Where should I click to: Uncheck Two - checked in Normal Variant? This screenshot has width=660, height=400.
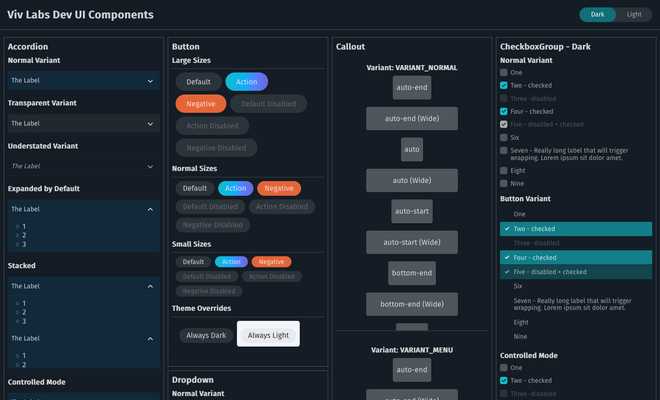[504, 85]
